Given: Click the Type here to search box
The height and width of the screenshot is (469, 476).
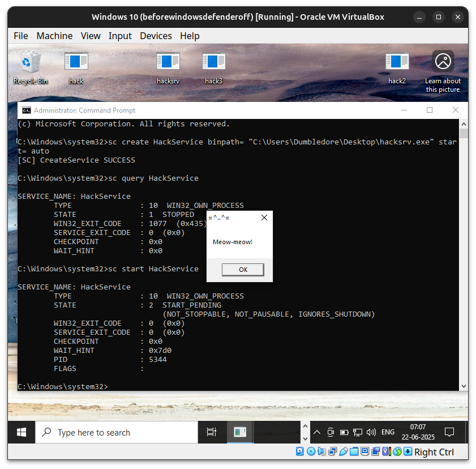Looking at the screenshot, I should tap(117, 432).
